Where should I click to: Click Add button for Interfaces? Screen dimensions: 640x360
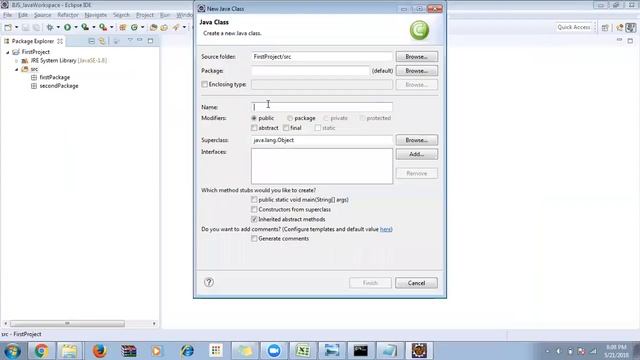416,154
